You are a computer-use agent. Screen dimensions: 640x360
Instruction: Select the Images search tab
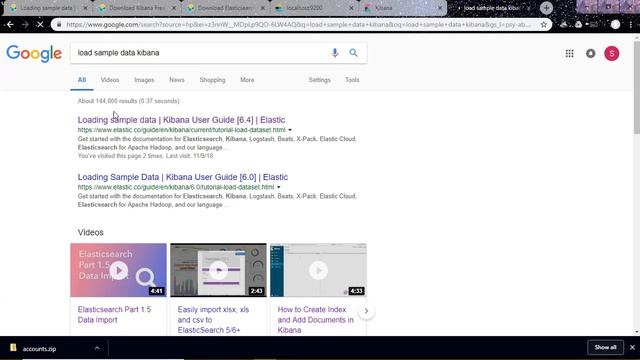pos(144,80)
